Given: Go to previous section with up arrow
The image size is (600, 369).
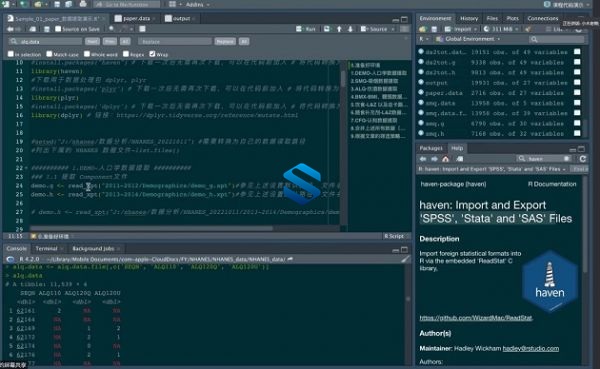Looking at the screenshot, I should (x=339, y=29).
